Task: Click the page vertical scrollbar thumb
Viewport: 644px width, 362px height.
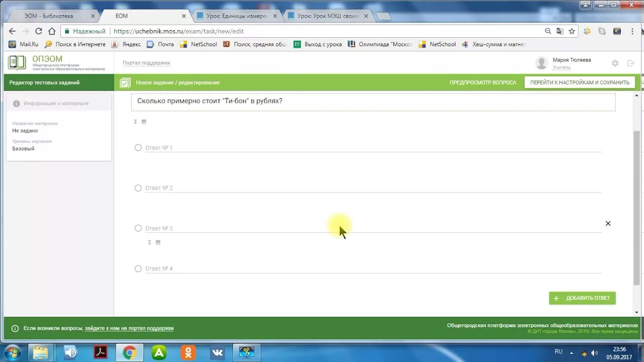Action: click(x=637, y=208)
